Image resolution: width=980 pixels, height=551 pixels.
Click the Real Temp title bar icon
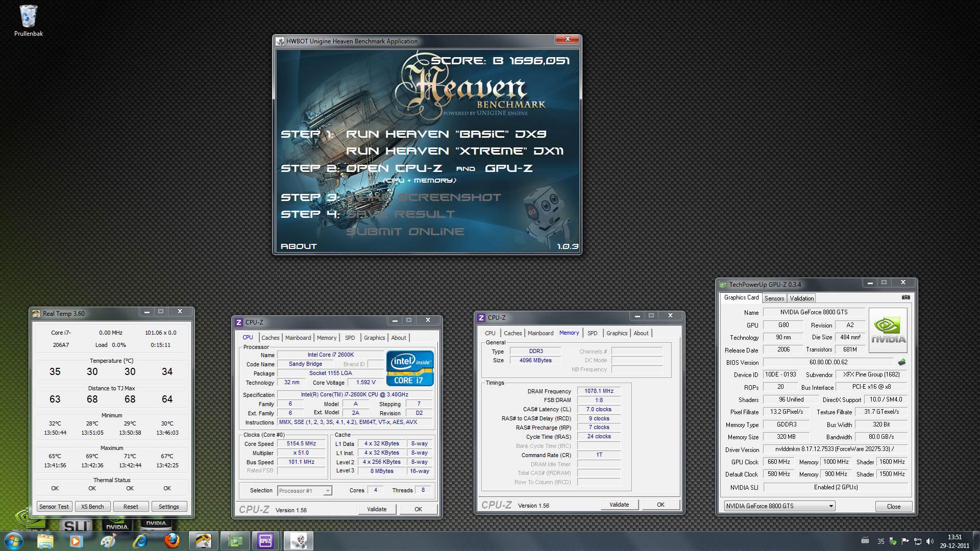click(x=36, y=314)
